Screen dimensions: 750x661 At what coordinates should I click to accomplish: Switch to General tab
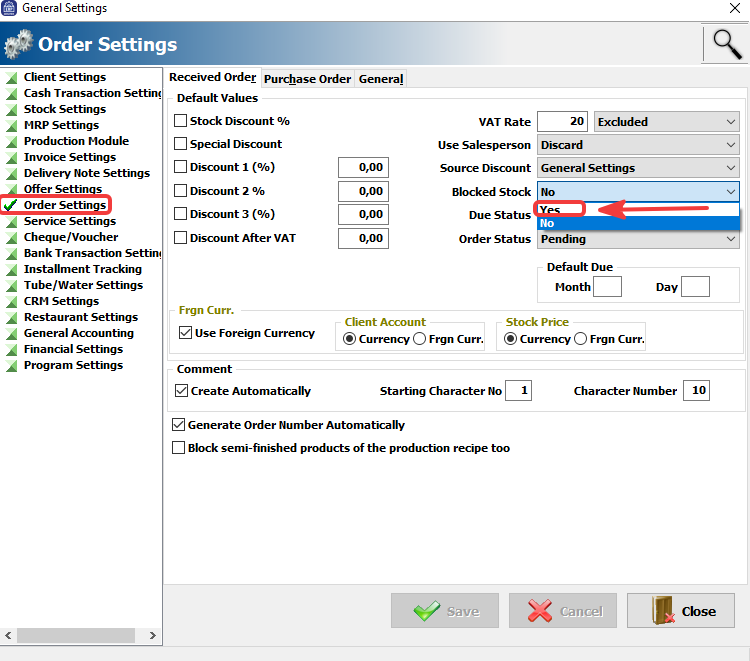tap(381, 79)
